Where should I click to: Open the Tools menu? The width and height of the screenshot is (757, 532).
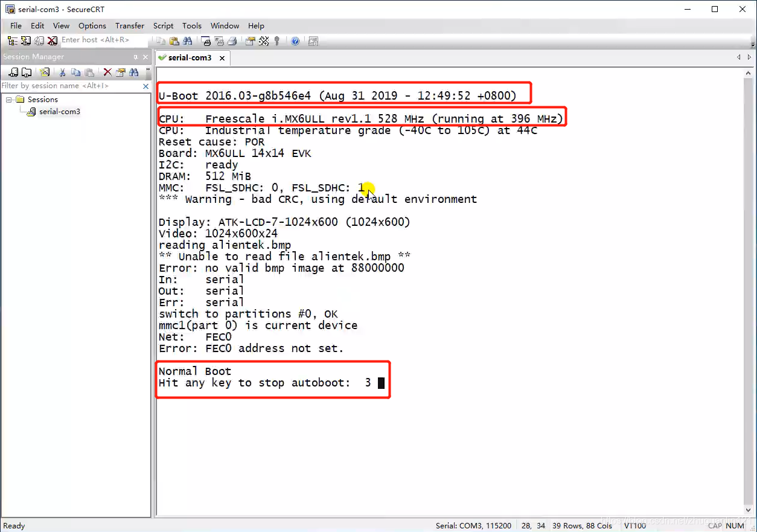(x=192, y=26)
